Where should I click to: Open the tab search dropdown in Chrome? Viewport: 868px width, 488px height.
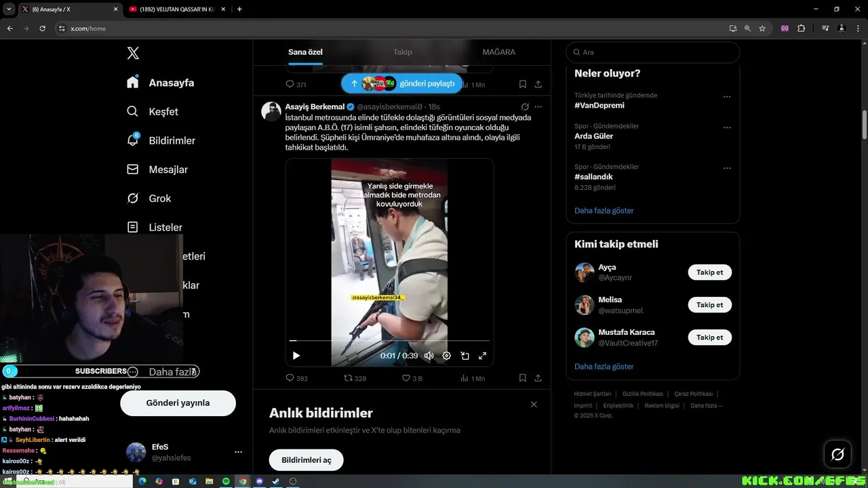pyautogui.click(x=9, y=9)
